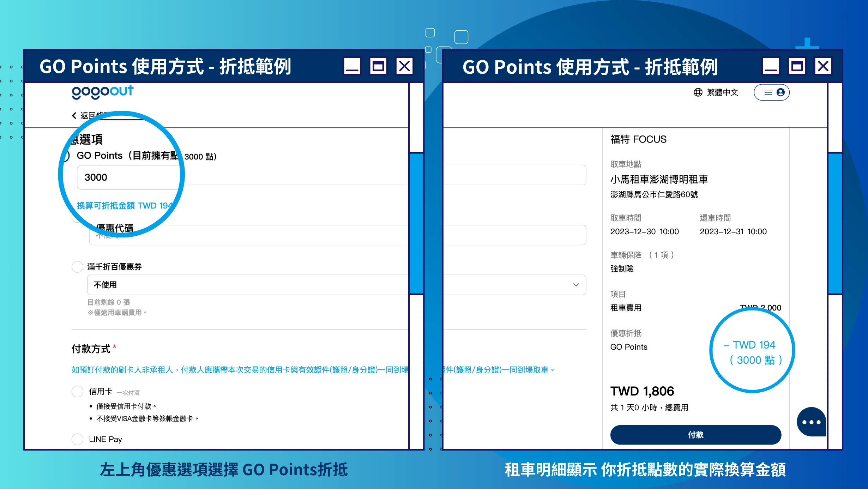Image resolution: width=868 pixels, height=489 pixels.
Task: Click the total TWD 1,806
Action: pyautogui.click(x=642, y=391)
